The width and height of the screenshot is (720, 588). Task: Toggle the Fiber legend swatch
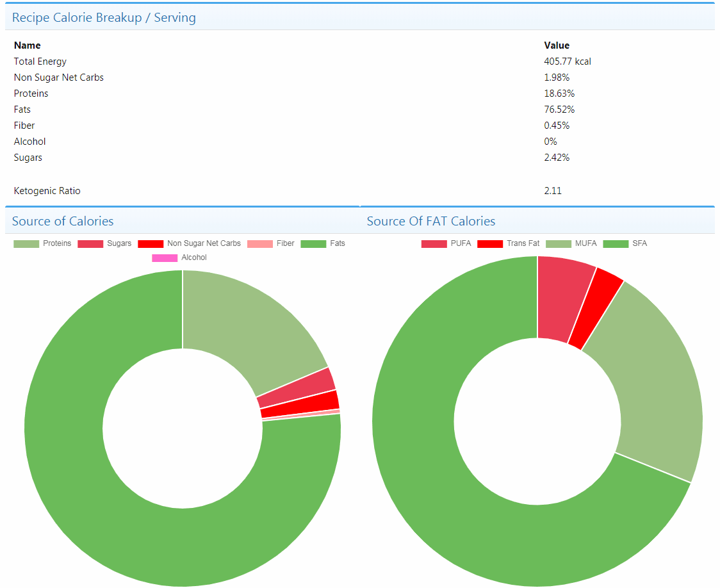coord(260,244)
